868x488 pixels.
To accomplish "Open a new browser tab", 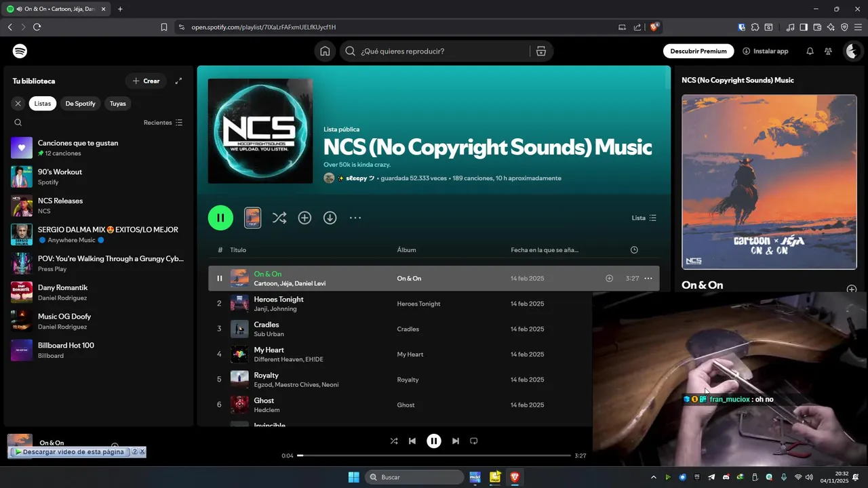I will [120, 9].
